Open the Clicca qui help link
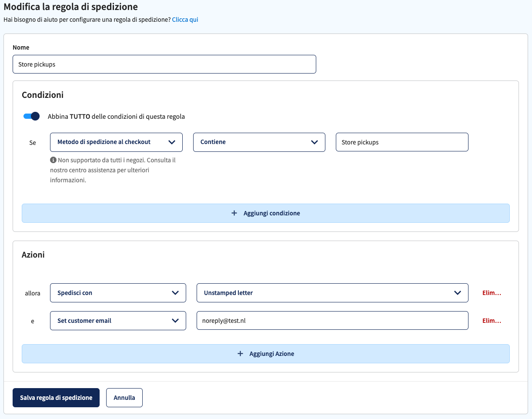The width and height of the screenshot is (532, 419). pos(185,20)
